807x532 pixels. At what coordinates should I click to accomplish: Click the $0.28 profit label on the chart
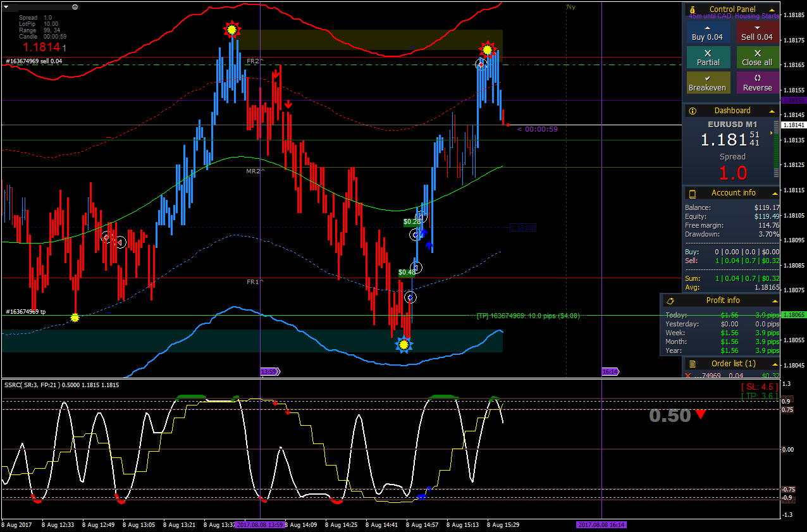point(412,222)
